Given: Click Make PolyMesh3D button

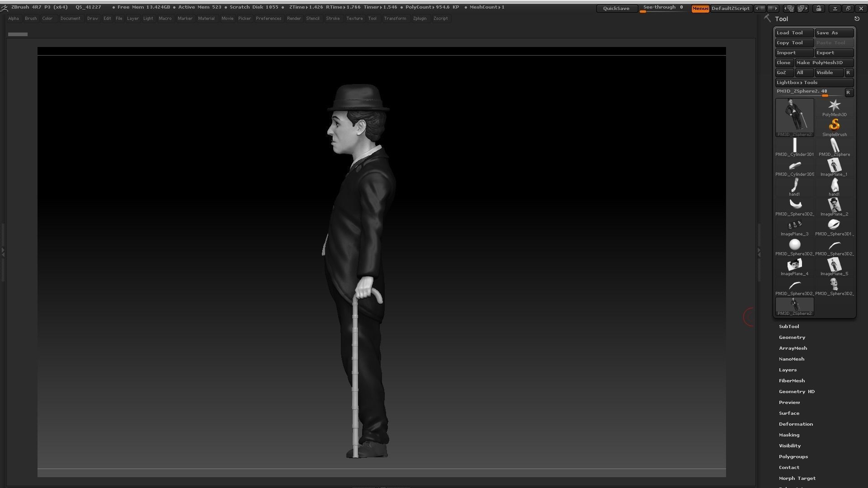Looking at the screenshot, I should pyautogui.click(x=824, y=63).
